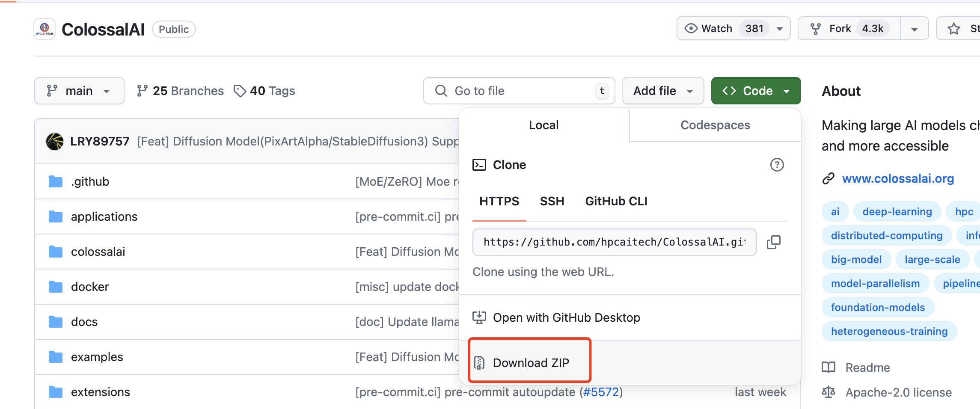Click the magnifier icon in Go to file
Viewport: 980px width, 409px height.
coord(441,91)
